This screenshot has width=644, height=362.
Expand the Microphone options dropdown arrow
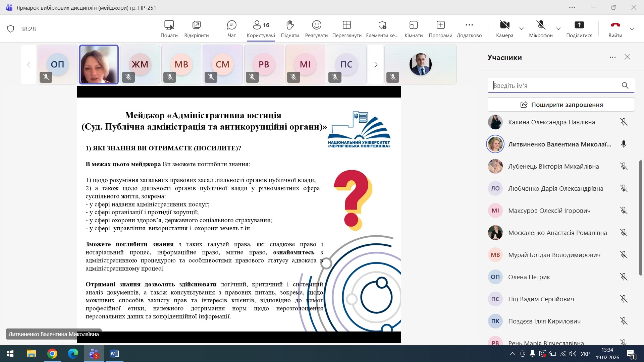pyautogui.click(x=558, y=29)
